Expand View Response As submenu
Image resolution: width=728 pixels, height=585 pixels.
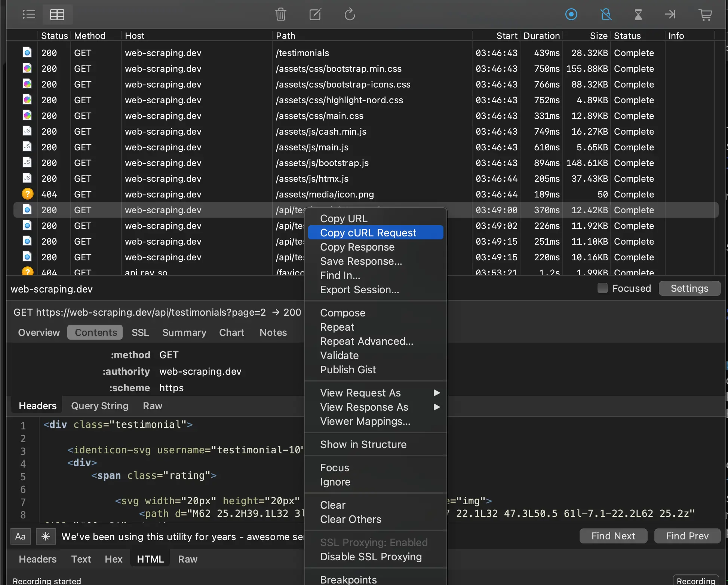pos(363,407)
